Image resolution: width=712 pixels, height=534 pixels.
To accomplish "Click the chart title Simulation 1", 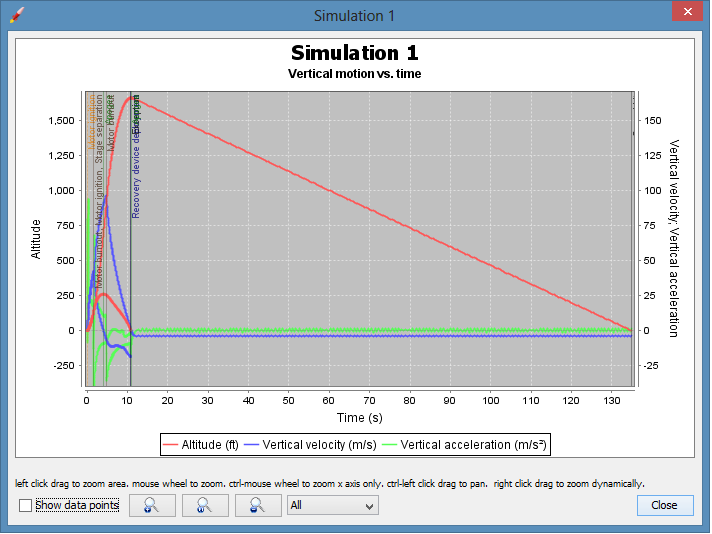I will click(355, 53).
